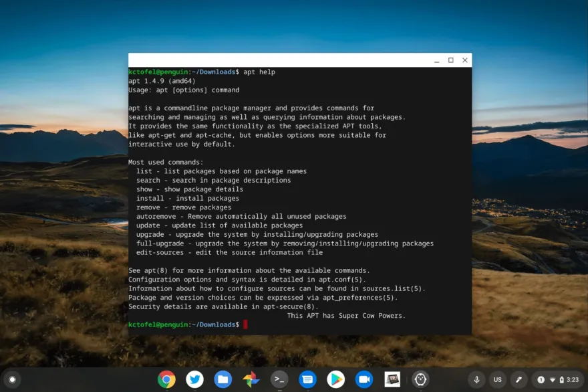Select the Terminal icon on the shelf
Screen dimensions: 588x392
coord(279,379)
